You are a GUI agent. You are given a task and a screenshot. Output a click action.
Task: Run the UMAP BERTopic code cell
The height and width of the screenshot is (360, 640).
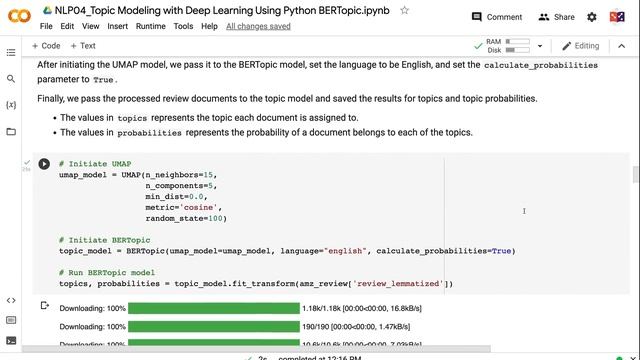[x=44, y=164]
